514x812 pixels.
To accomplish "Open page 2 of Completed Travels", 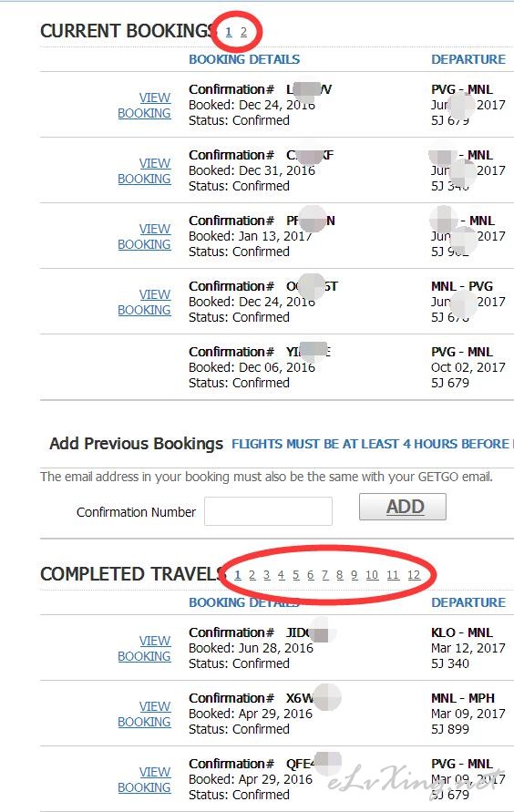I will tap(252, 575).
